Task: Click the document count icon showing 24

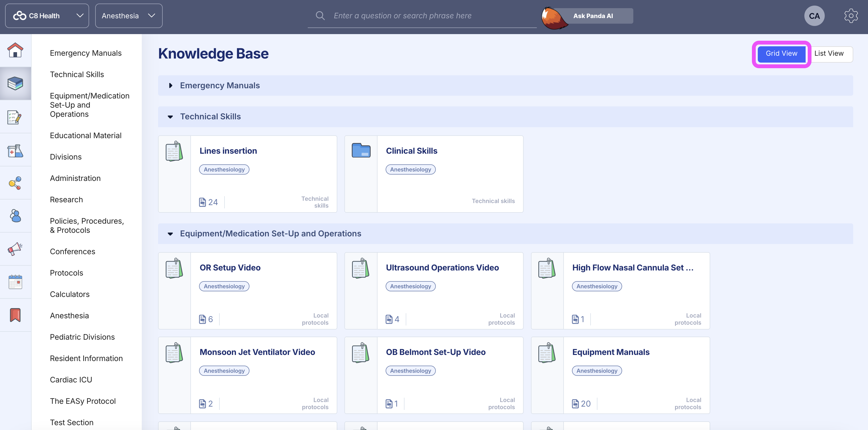Action: pyautogui.click(x=203, y=202)
